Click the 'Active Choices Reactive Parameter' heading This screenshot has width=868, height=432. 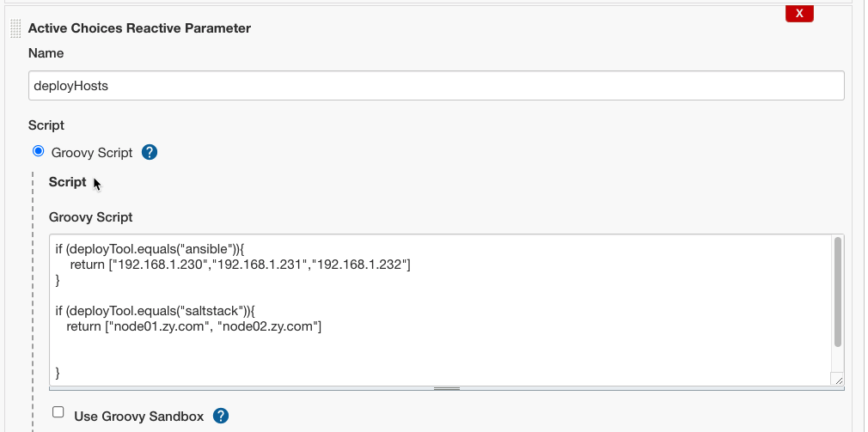(139, 28)
